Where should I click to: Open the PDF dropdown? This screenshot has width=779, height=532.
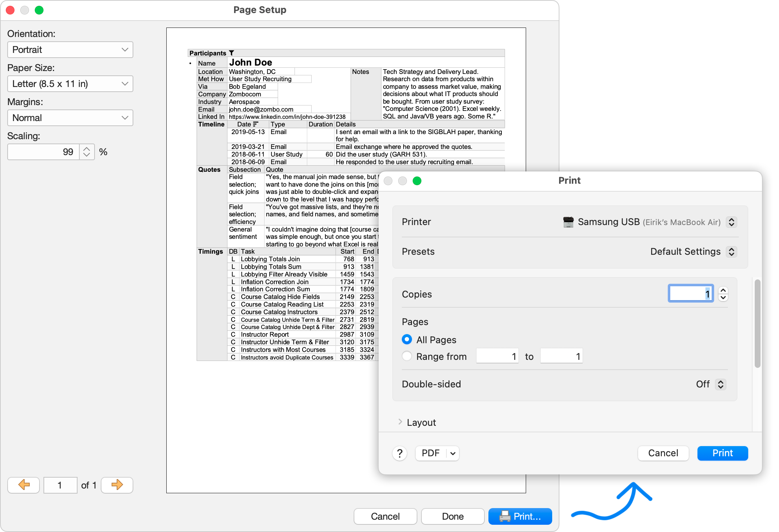coord(437,453)
